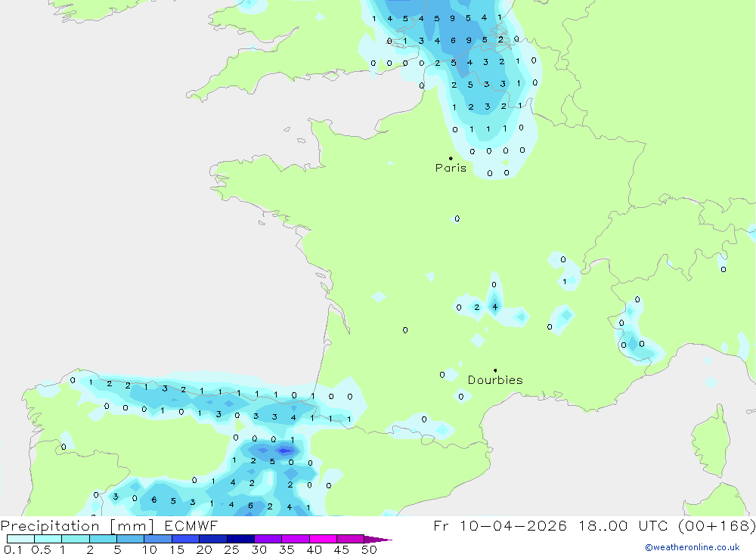Click the Paris city label
This screenshot has height=554, width=756.
pos(451,168)
